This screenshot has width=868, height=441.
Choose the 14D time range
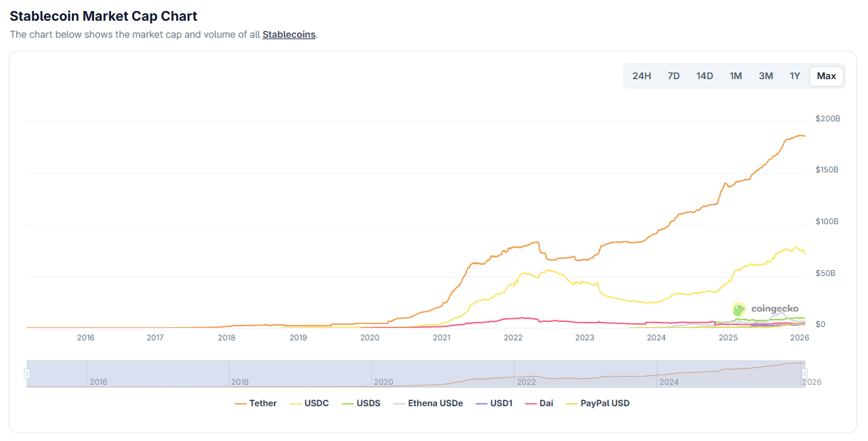704,76
